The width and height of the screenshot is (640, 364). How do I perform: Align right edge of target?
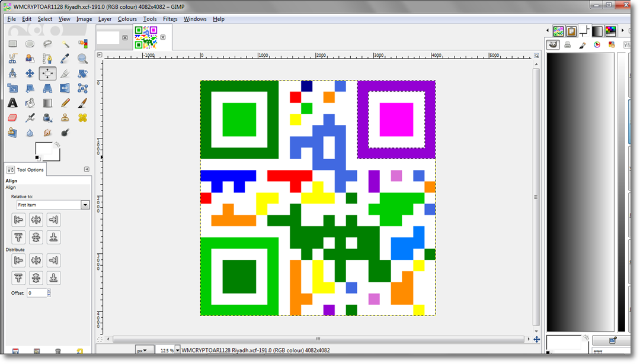pyautogui.click(x=53, y=220)
